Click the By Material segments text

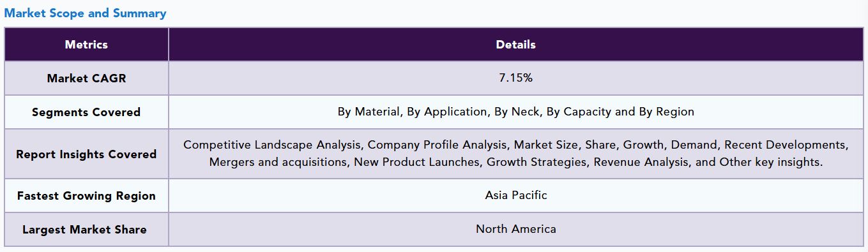[x=369, y=112]
